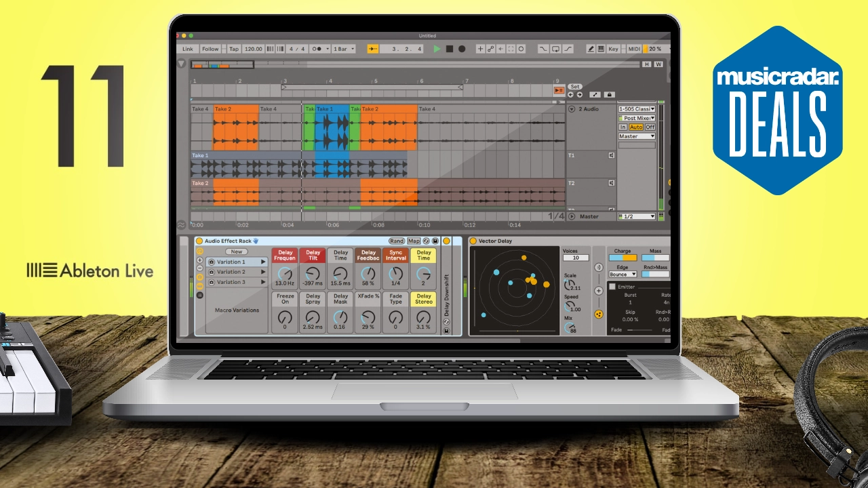Start playback with the green Play button
The image size is (868, 488).
[x=437, y=49]
